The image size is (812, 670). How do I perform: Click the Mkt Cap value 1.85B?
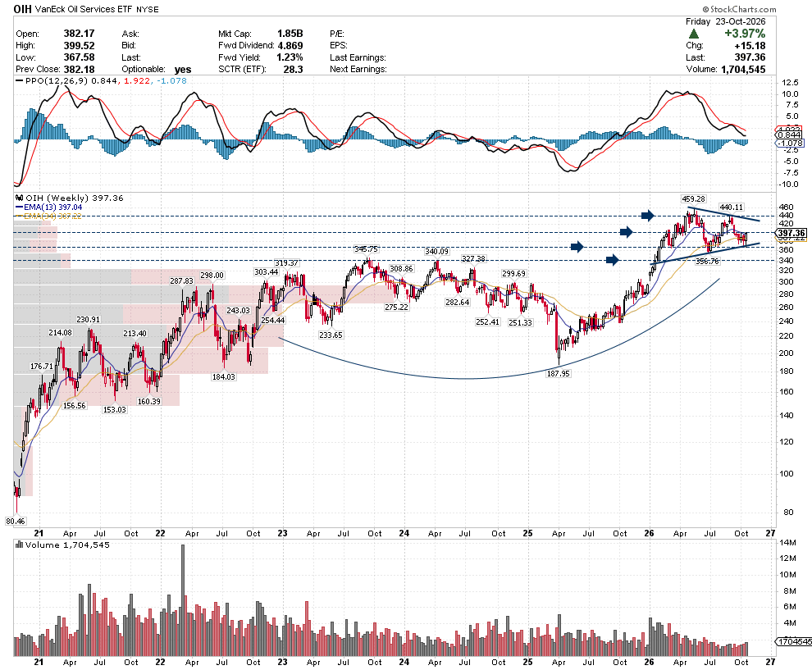tap(290, 34)
